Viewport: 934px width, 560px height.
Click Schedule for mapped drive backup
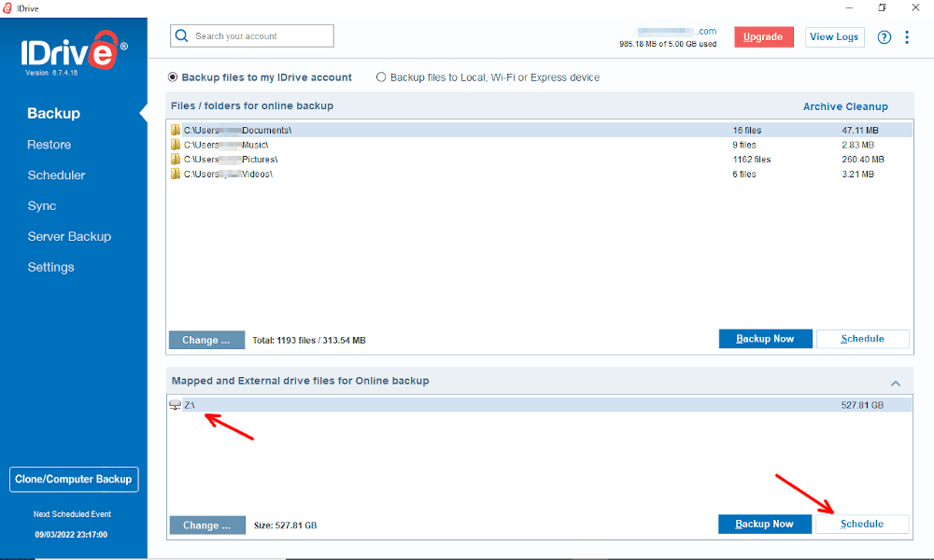coord(862,524)
